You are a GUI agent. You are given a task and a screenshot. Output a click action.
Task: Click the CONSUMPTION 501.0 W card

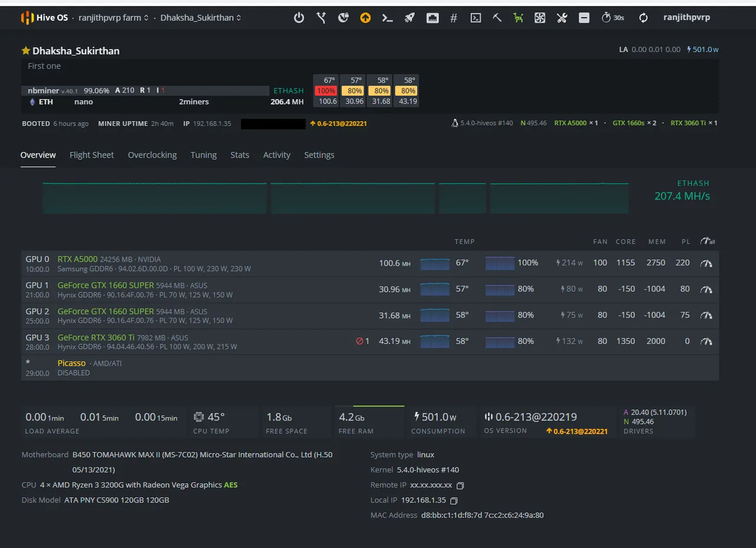[x=442, y=422]
